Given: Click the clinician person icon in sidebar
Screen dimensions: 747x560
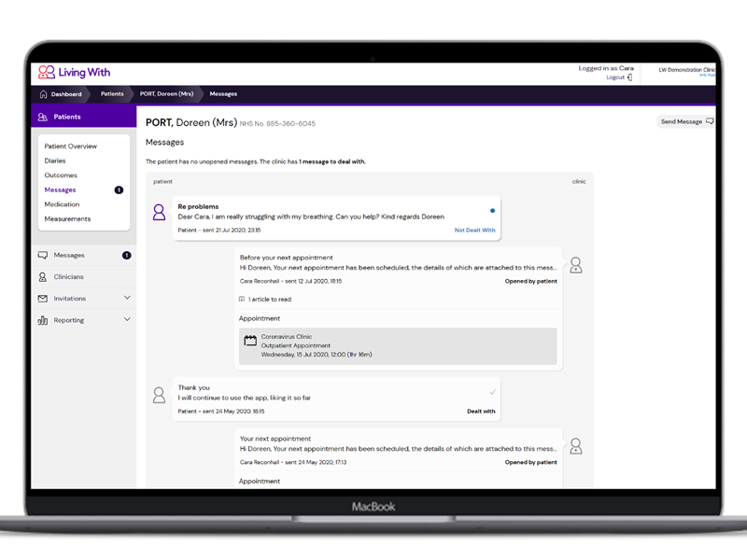Looking at the screenshot, I should click(43, 277).
